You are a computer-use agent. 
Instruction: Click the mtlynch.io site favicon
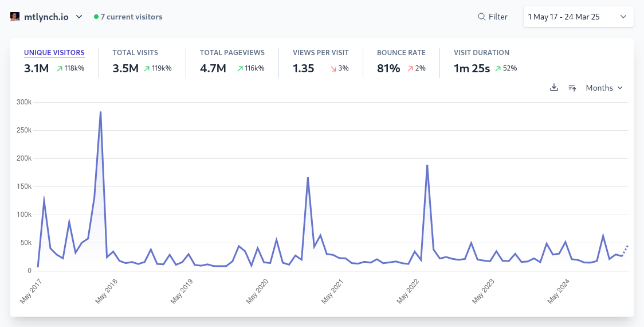pyautogui.click(x=15, y=17)
